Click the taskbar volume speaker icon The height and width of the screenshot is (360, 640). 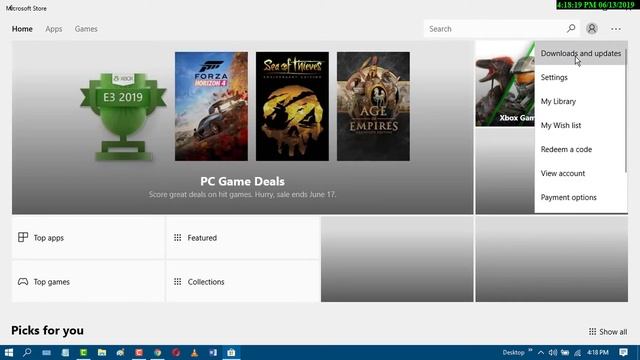pos(553,353)
